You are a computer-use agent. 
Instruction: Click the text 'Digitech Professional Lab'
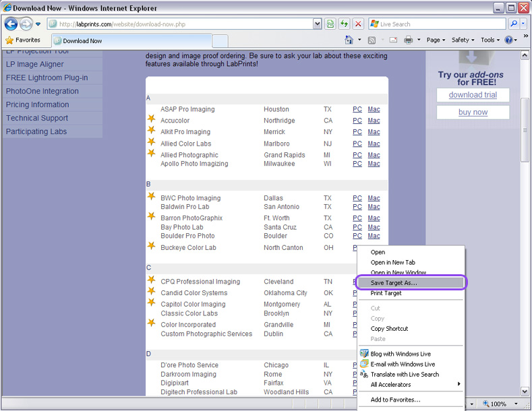pyautogui.click(x=199, y=392)
